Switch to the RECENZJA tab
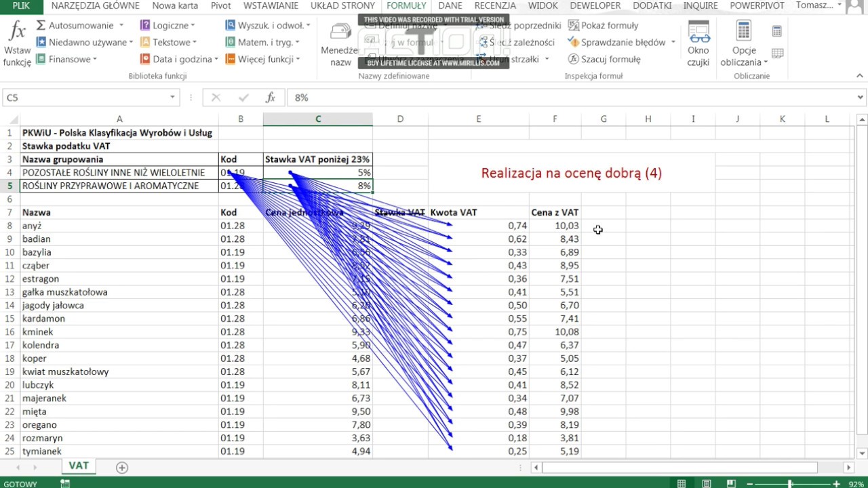868x488 pixels. tap(495, 5)
